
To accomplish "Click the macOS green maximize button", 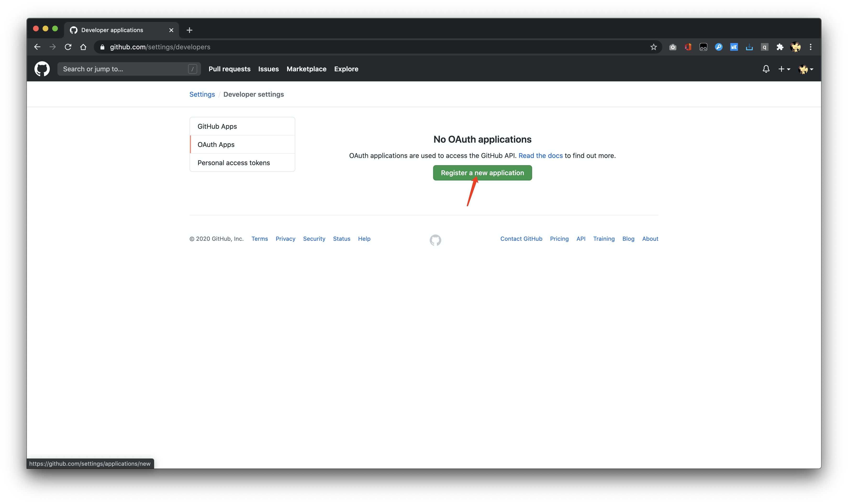I will (55, 28).
